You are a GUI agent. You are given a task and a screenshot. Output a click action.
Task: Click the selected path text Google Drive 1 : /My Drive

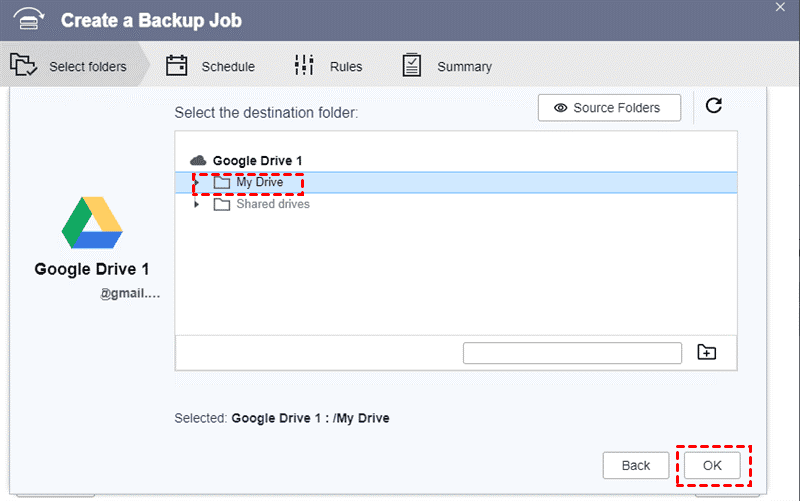tap(310, 418)
